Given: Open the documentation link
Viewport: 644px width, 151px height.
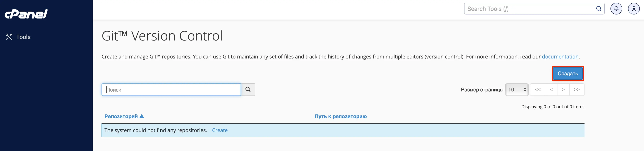Looking at the screenshot, I should 560,57.
